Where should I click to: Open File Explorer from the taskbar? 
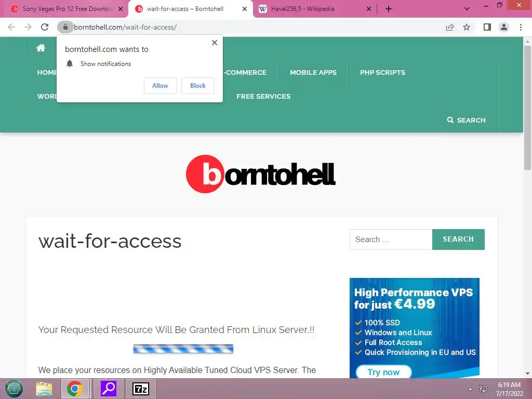pos(44,389)
